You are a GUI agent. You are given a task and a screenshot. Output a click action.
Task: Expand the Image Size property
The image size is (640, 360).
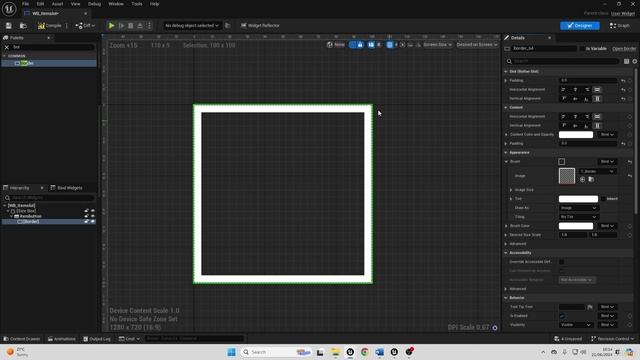(511, 190)
